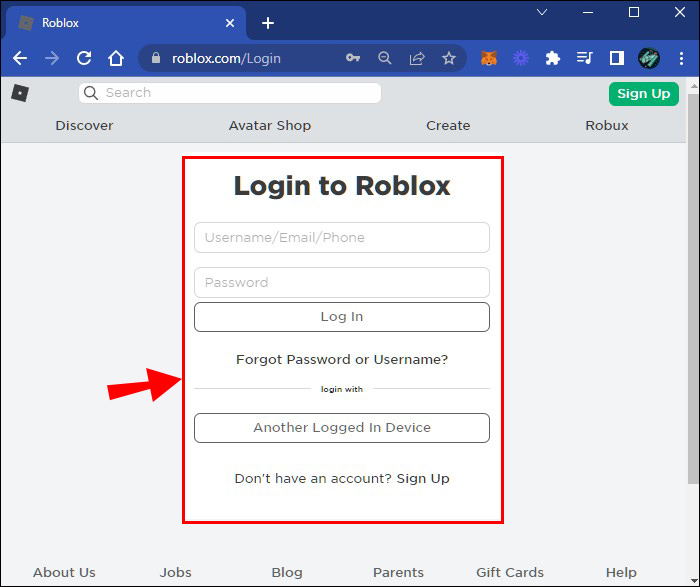The width and height of the screenshot is (700, 587).
Task: Reload the Roblox login page
Action: (x=84, y=58)
